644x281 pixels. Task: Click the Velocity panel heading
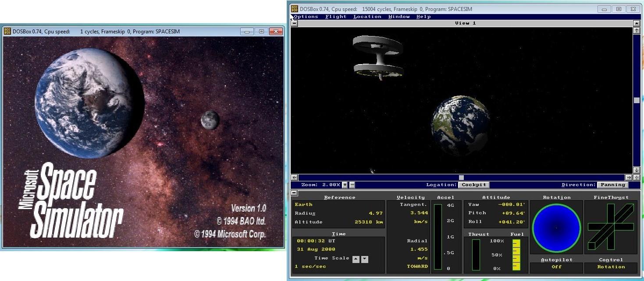[x=410, y=198]
